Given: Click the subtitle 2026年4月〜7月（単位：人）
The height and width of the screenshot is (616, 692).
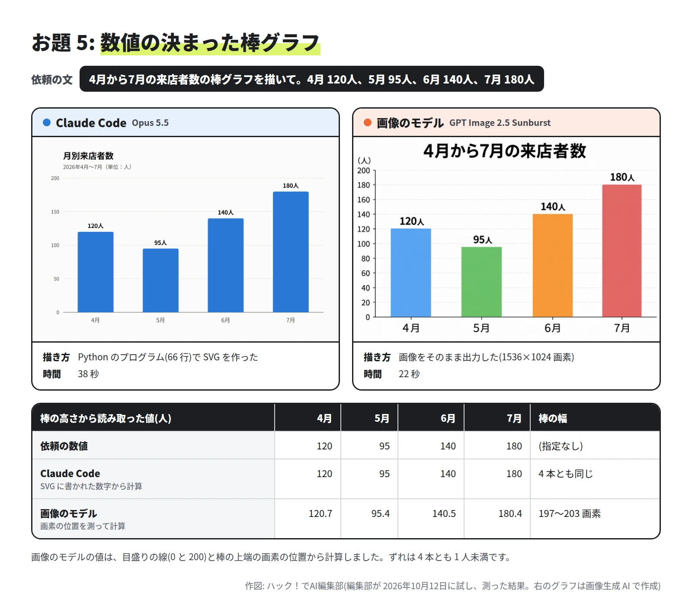Looking at the screenshot, I should (97, 167).
